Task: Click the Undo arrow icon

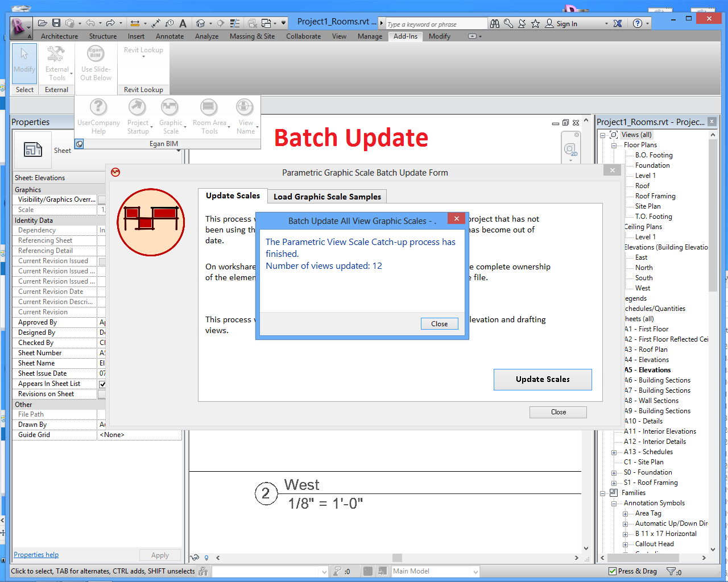Action: tap(90, 23)
